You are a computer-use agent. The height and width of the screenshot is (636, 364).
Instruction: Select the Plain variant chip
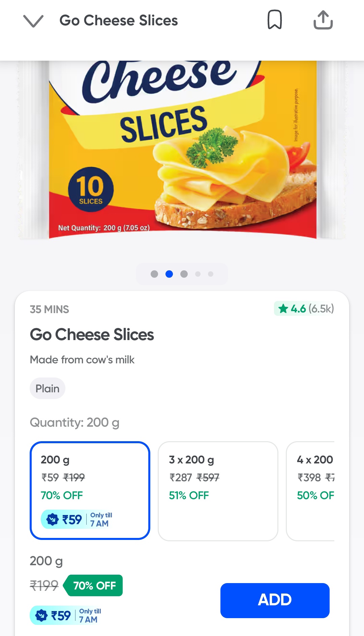[x=48, y=388]
